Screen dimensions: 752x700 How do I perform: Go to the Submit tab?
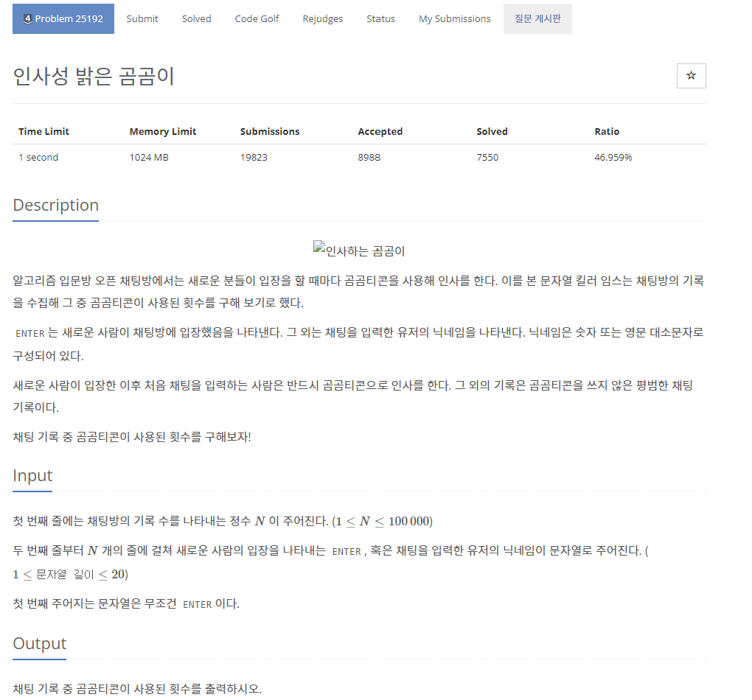click(x=142, y=18)
